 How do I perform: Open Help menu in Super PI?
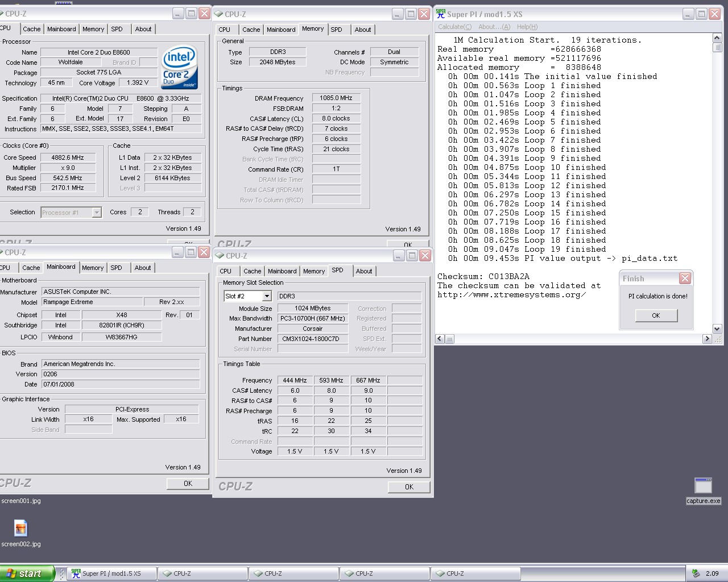tap(527, 27)
